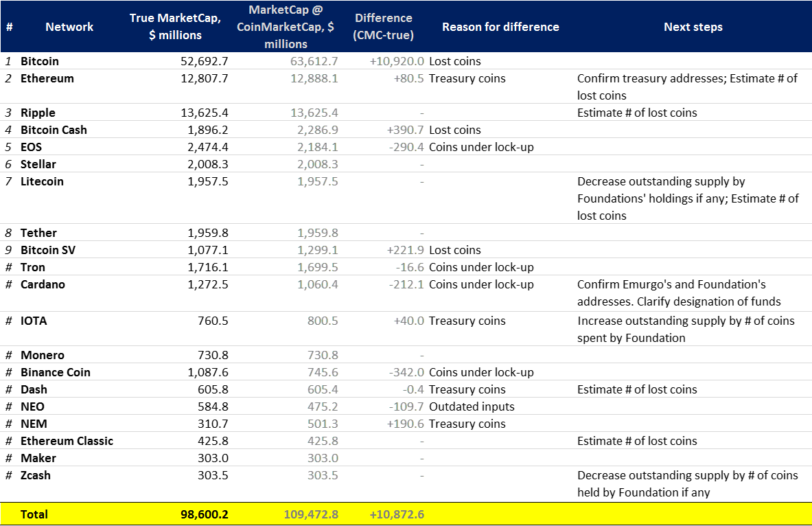Screen dimensions: 812x526
Task: Select NEO Outdated inputs cell
Action: point(472,407)
